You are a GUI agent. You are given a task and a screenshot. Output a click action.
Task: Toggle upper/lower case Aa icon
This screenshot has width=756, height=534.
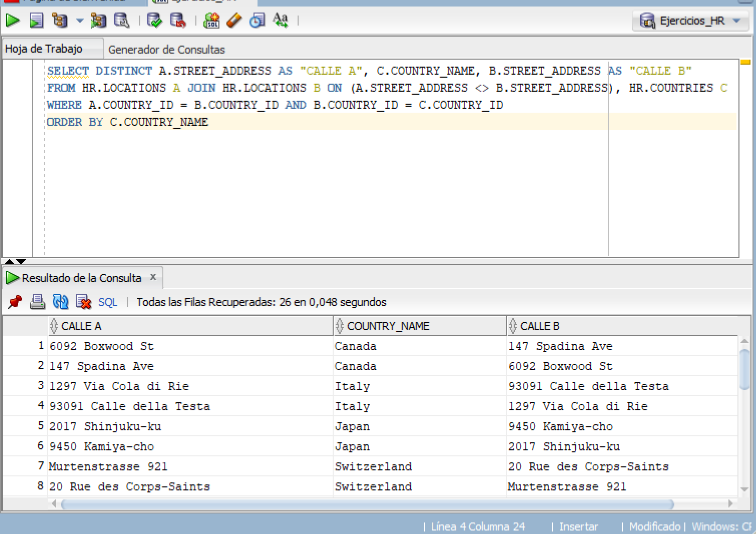[281, 21]
